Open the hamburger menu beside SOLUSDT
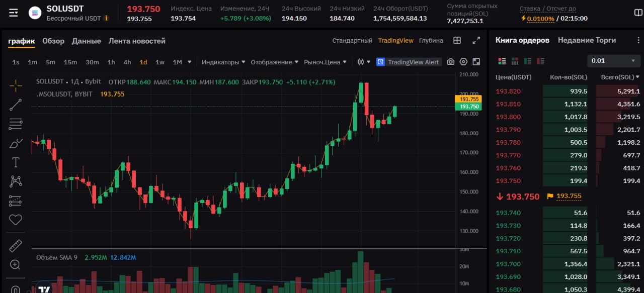 (x=14, y=13)
